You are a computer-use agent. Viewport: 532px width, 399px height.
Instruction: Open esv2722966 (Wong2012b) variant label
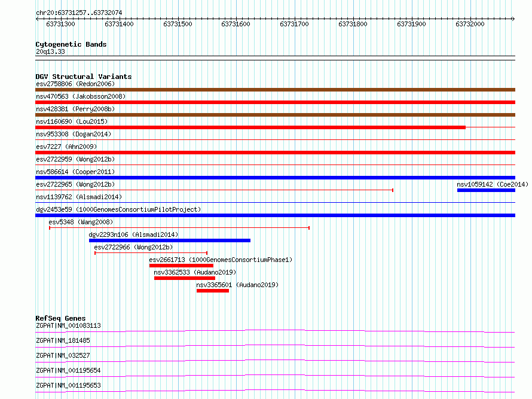point(133,247)
